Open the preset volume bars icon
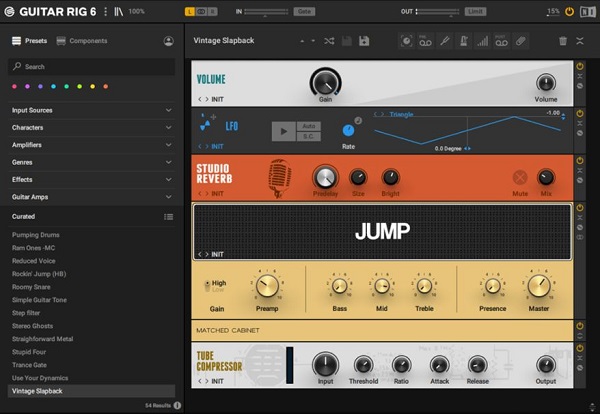Viewport: 600px width, 414px height. [483, 41]
